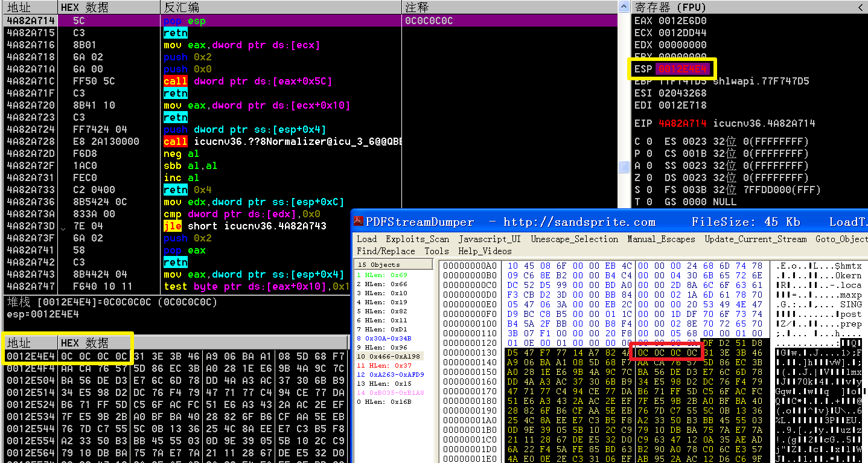Select object 0 HLen: 0x16B
This screenshot has height=463, width=868.
(x=384, y=401)
